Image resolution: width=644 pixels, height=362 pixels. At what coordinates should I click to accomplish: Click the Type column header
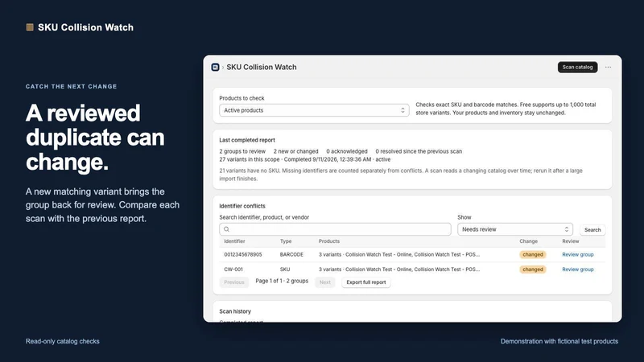pyautogui.click(x=286, y=241)
